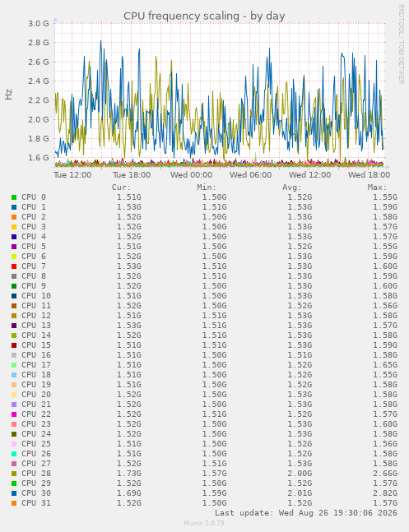The height and width of the screenshot is (532, 409).
Task: Click the green color swatch beside CPU 0
Action: (14, 197)
